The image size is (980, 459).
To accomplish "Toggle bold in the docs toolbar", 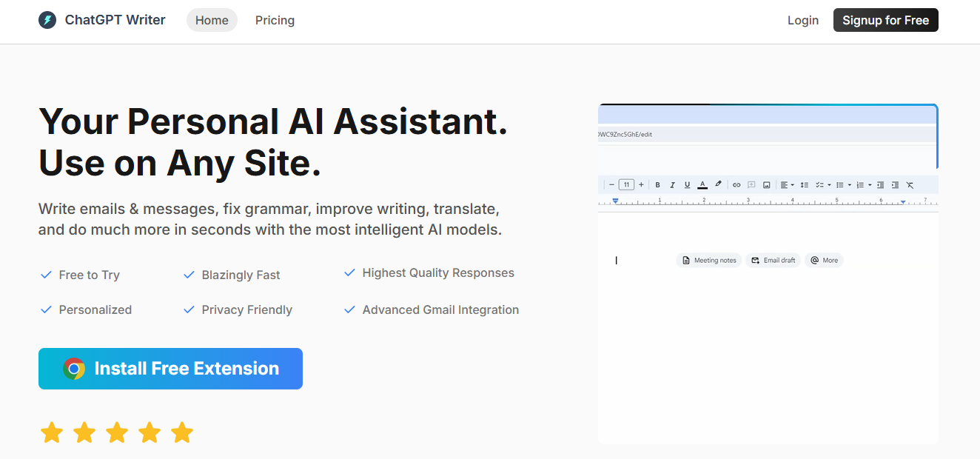I will click(658, 185).
